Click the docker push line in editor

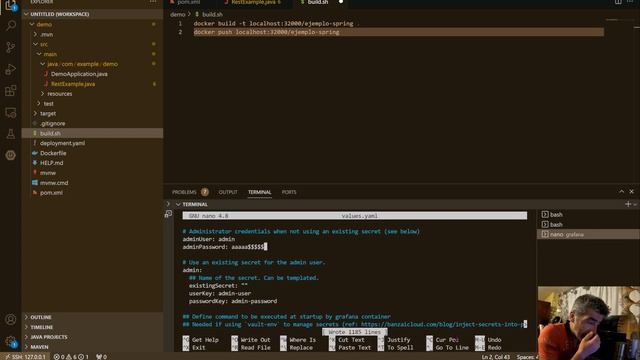266,32
